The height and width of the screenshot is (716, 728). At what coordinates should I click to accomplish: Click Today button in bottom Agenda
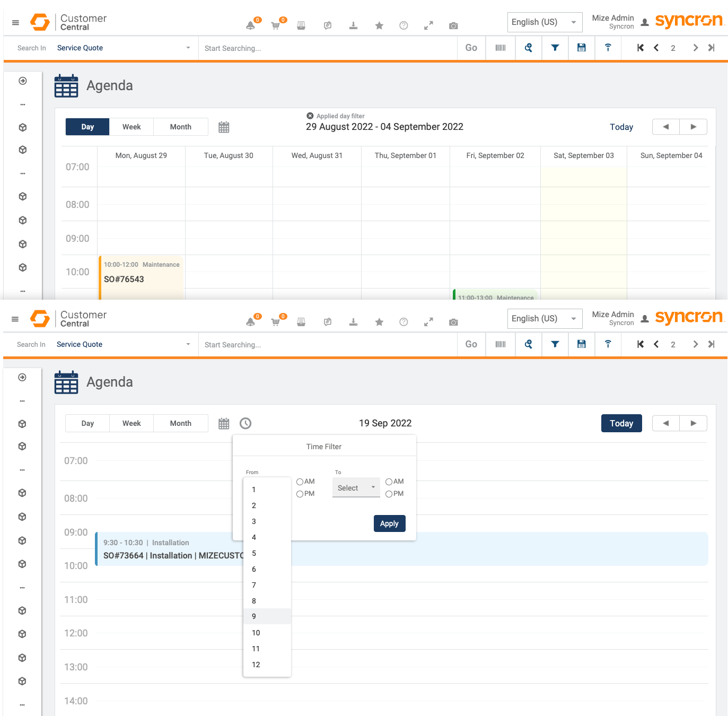621,423
